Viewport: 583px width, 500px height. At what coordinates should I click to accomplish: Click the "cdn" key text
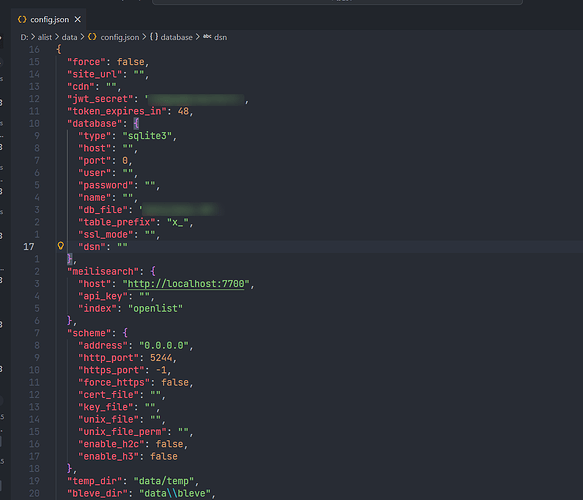tap(81, 86)
